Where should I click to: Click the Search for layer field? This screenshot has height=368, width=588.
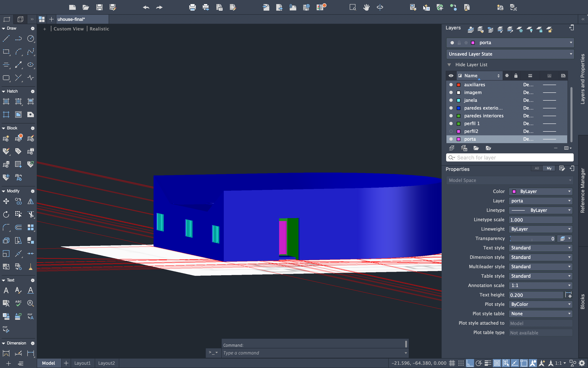(510, 157)
